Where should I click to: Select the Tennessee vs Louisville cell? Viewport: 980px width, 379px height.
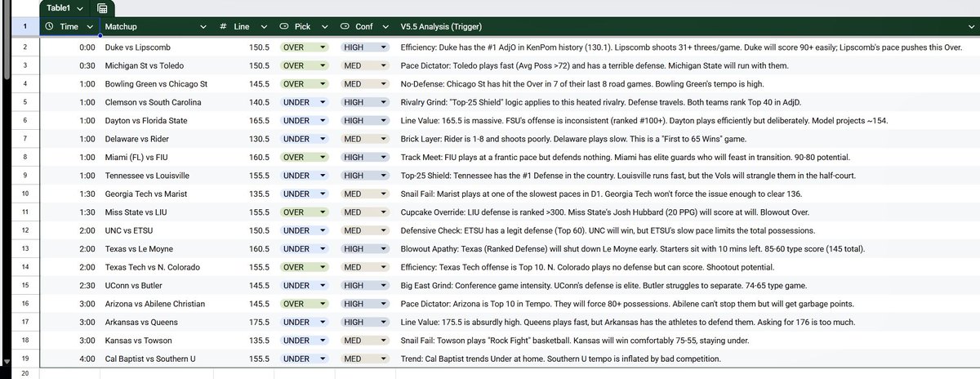pos(157,176)
